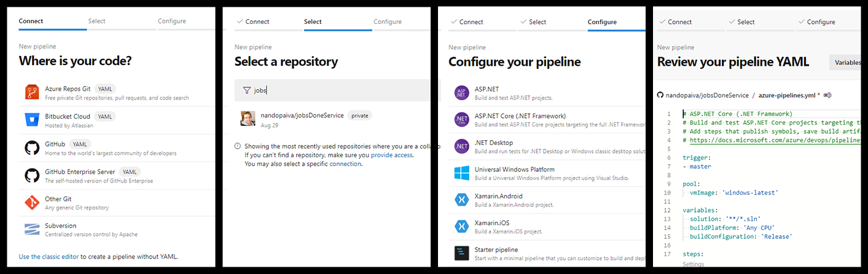Click the 'Aug 29' date under the repository
The width and height of the screenshot is (868, 274).
(270, 125)
